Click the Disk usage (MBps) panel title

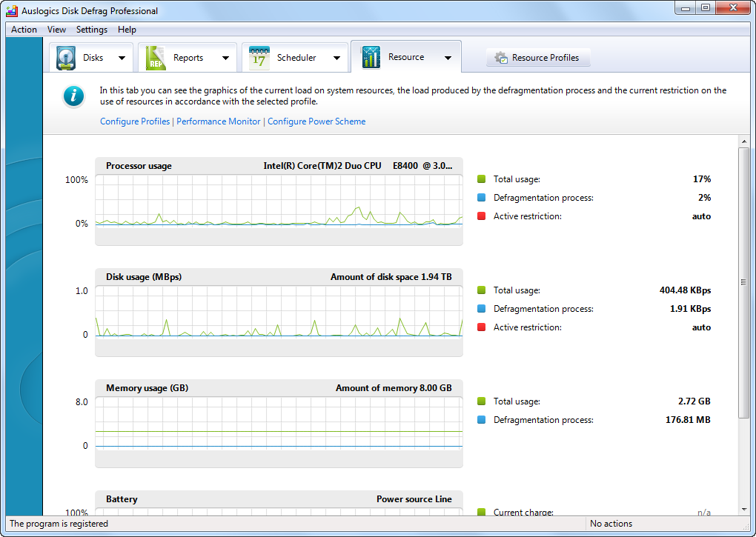tap(144, 277)
